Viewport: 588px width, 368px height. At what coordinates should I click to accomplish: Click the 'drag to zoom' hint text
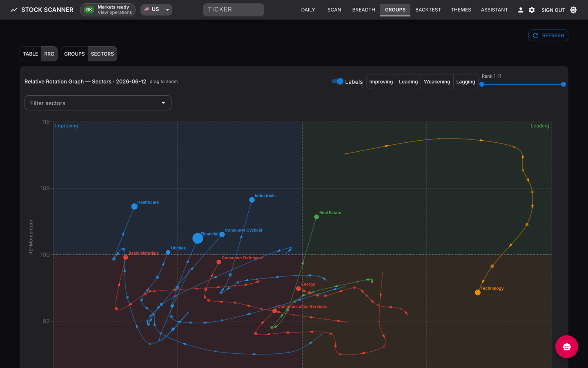click(x=164, y=82)
